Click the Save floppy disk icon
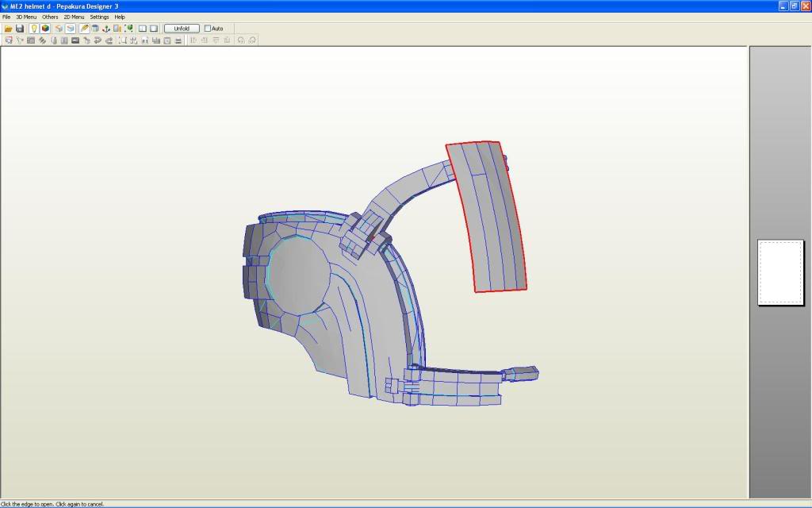Viewport: 812px width, 508px height. click(20, 29)
